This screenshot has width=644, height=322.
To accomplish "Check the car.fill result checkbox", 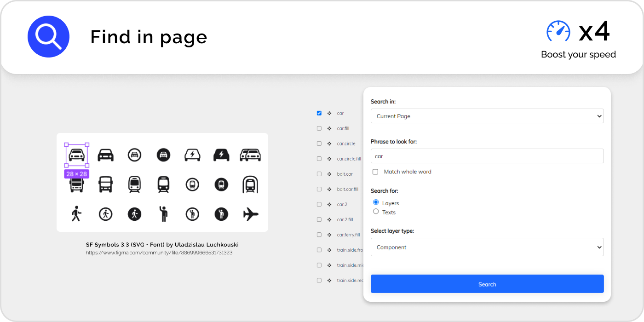I will click(319, 128).
